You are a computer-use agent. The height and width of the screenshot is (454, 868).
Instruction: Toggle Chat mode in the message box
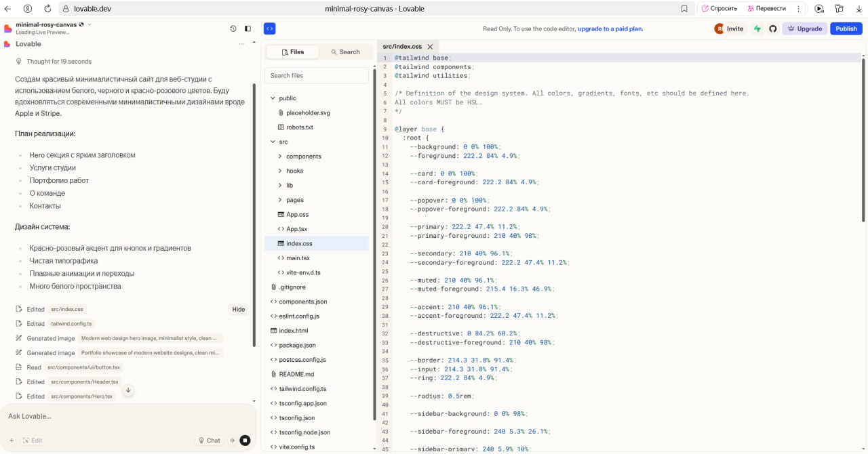click(x=209, y=440)
